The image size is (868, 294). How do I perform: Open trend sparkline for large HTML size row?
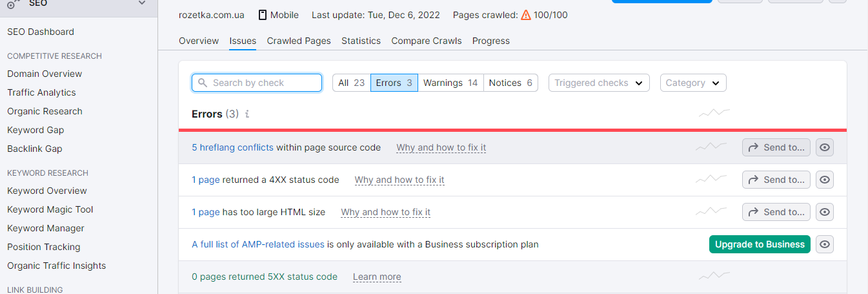(x=711, y=212)
